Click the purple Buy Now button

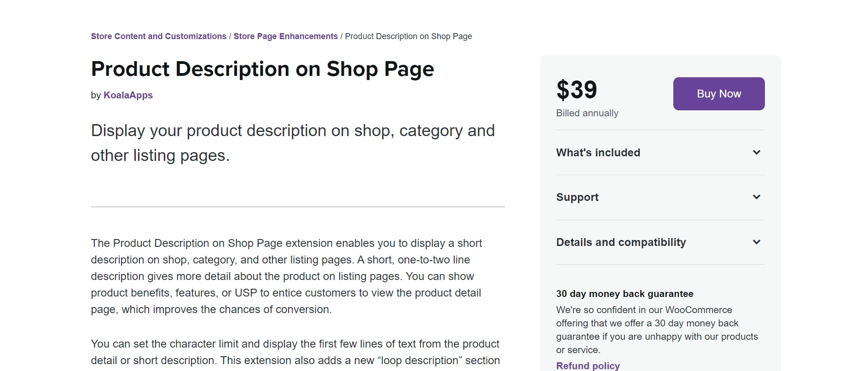pos(718,94)
